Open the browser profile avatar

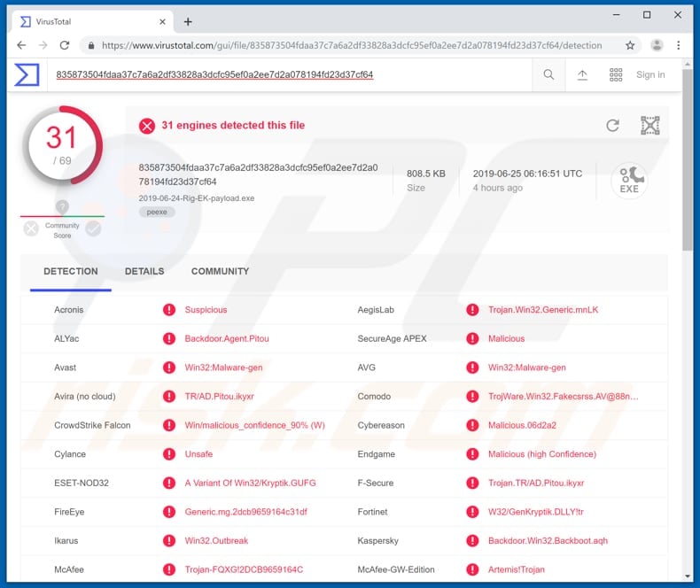point(657,45)
